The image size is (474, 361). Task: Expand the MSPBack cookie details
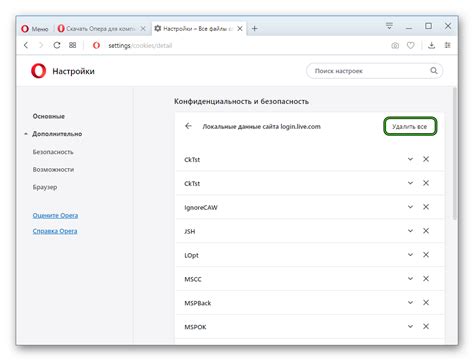pyautogui.click(x=410, y=303)
